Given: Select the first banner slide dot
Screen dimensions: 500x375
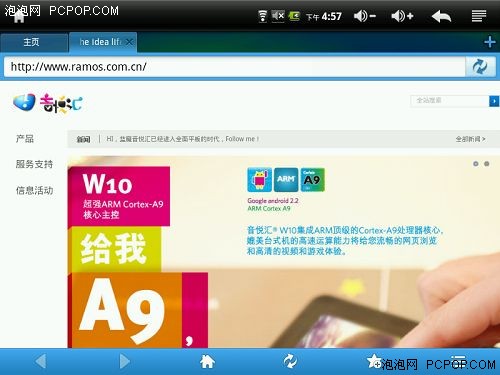Looking at the screenshot, I should (x=476, y=164).
